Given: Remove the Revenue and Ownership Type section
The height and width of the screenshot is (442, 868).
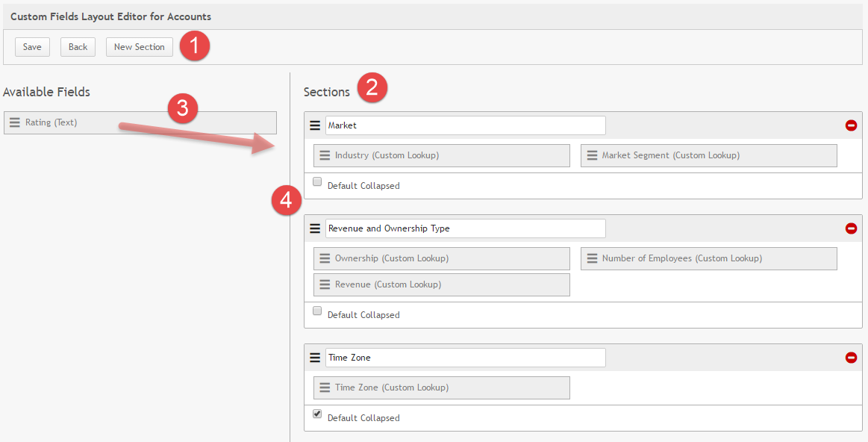Looking at the screenshot, I should [x=851, y=228].
